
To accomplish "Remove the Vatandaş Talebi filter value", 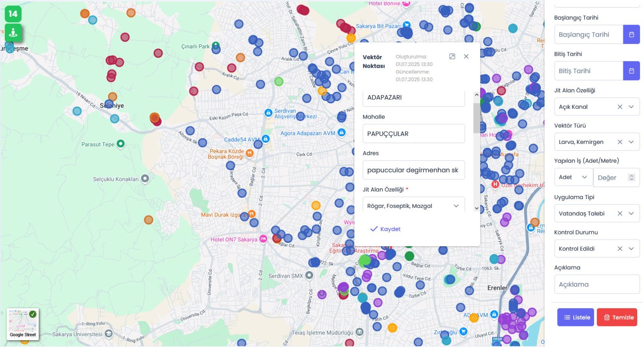I will (x=620, y=214).
